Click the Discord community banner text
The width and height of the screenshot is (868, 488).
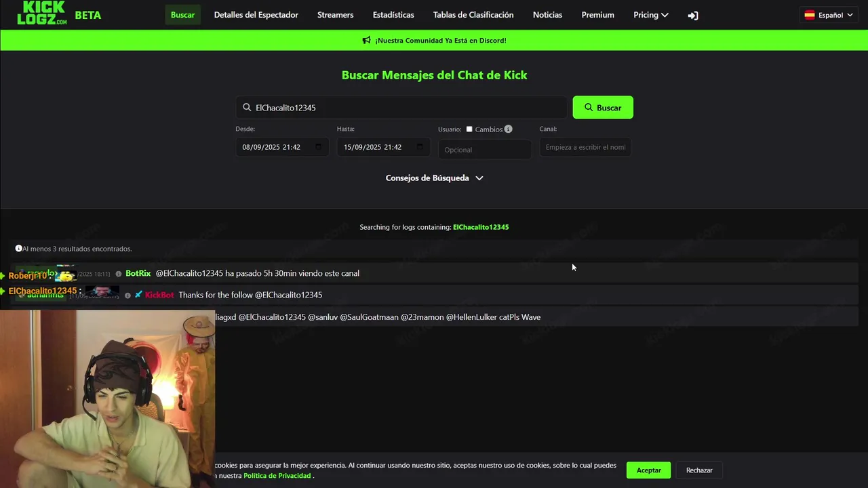pyautogui.click(x=441, y=41)
